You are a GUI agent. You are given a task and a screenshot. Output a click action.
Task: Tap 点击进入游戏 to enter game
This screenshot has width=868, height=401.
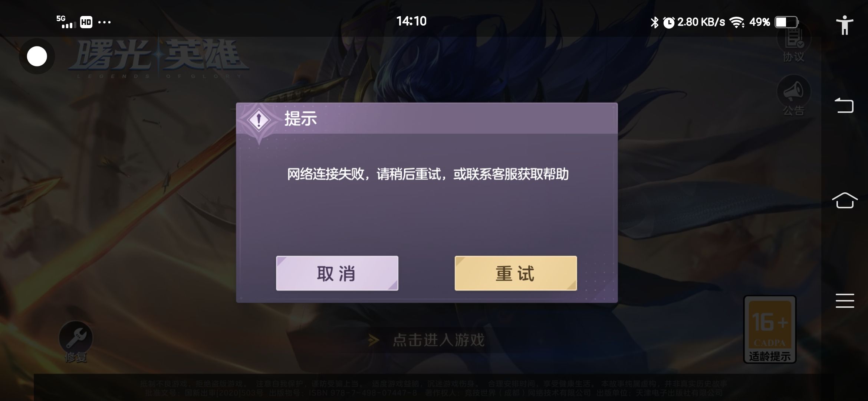(438, 340)
